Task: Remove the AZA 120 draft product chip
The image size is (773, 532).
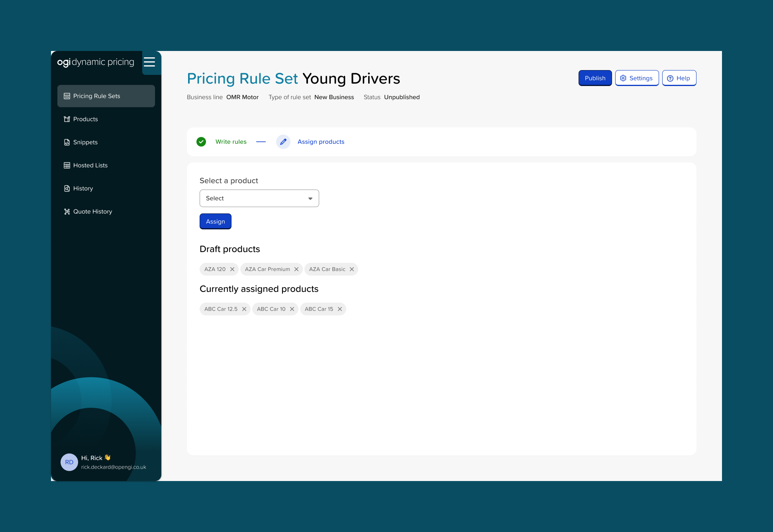Action: 232,269
